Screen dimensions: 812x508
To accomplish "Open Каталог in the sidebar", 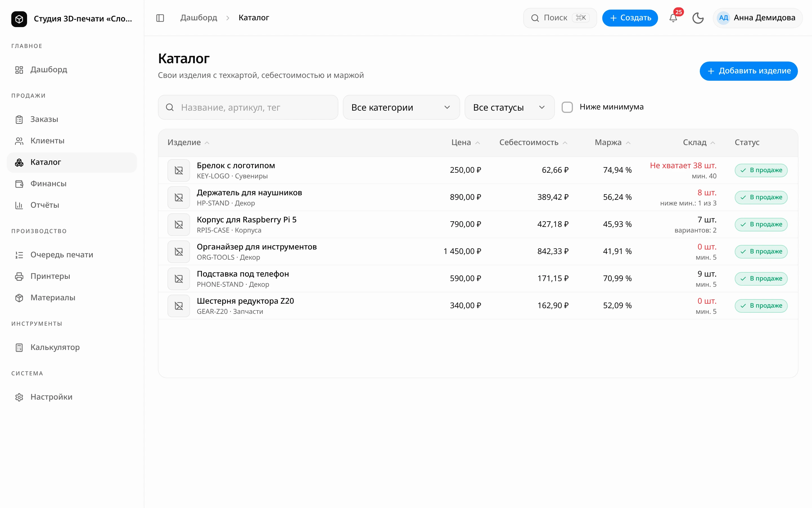I will [x=72, y=162].
